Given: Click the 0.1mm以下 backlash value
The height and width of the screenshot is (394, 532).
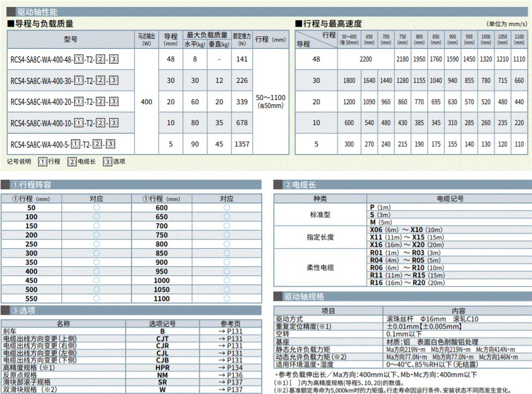Looking at the screenshot, I should [404, 334].
